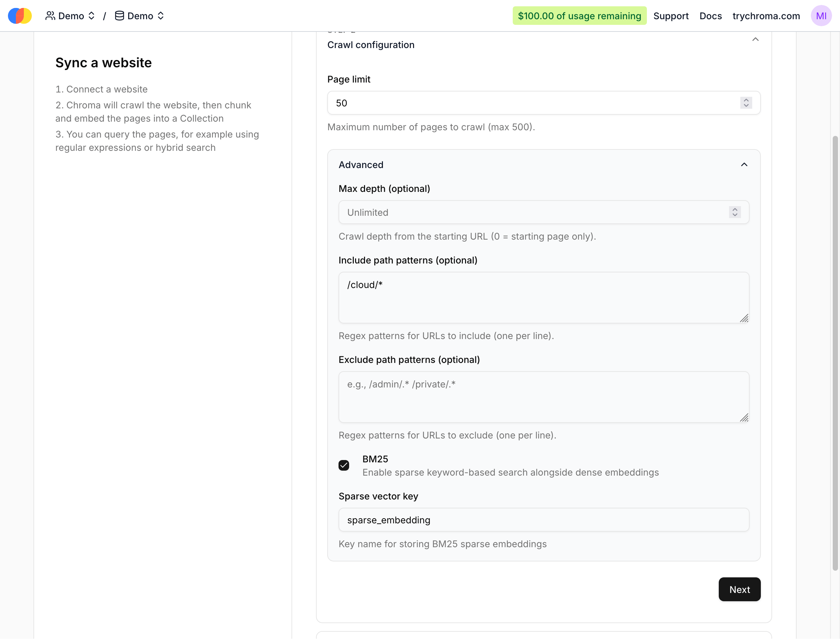Visit the trychroma.com link
Image resolution: width=840 pixels, height=639 pixels.
click(x=765, y=16)
